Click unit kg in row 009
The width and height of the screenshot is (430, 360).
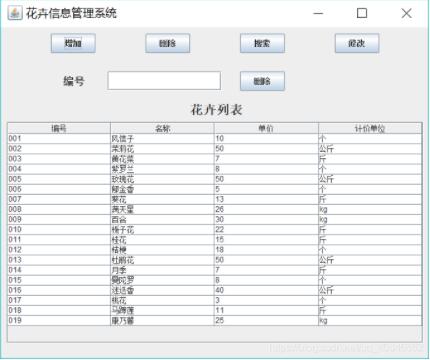point(370,219)
